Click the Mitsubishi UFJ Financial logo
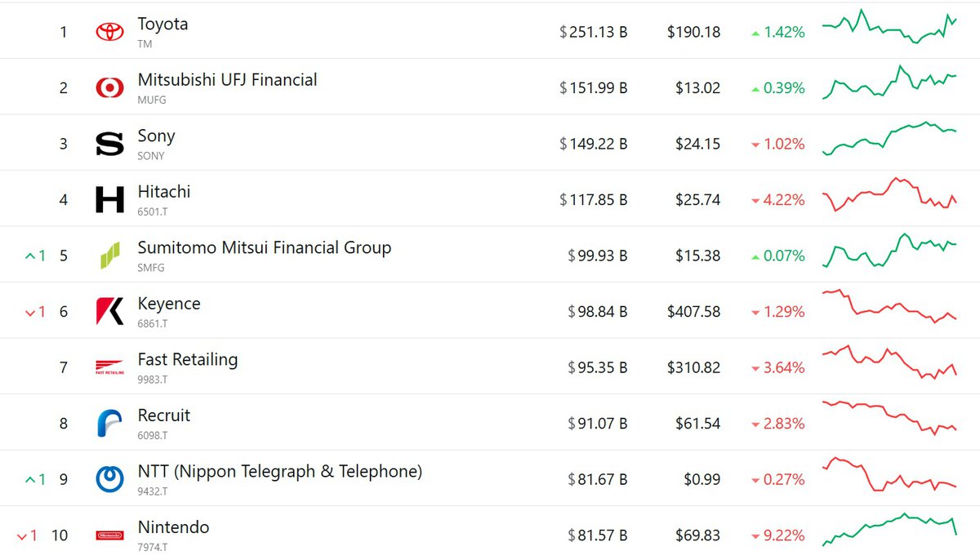Screen dimensions: 980x560 109,87
